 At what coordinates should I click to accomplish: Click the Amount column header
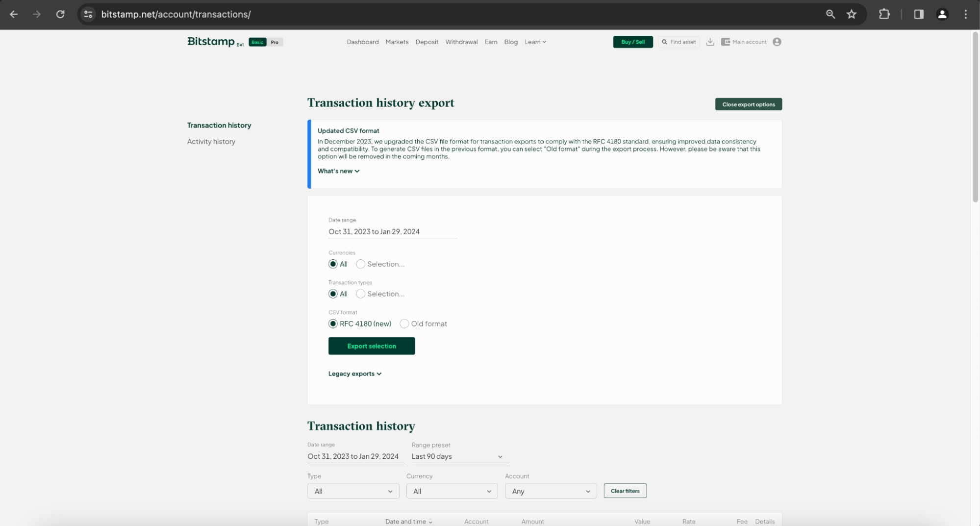(532, 522)
